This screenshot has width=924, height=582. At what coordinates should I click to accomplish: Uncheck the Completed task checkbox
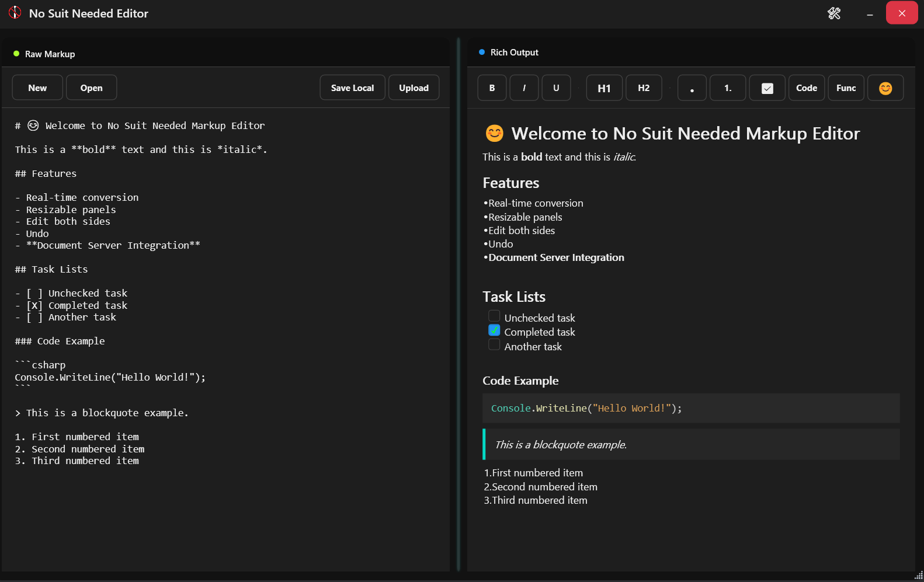[x=494, y=330]
